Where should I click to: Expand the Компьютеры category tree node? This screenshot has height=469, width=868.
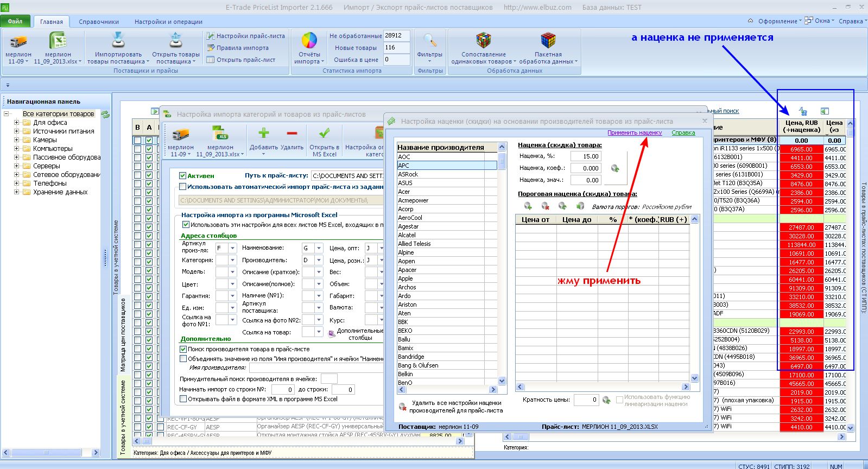[x=16, y=149]
